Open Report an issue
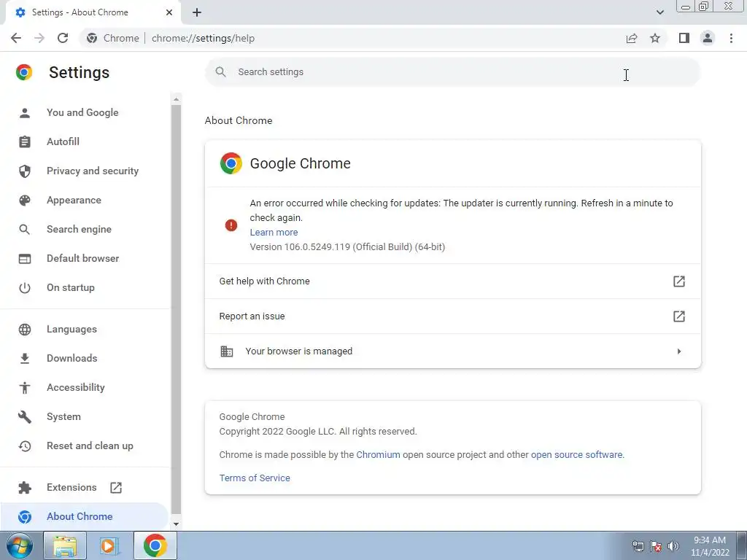 coord(452,316)
